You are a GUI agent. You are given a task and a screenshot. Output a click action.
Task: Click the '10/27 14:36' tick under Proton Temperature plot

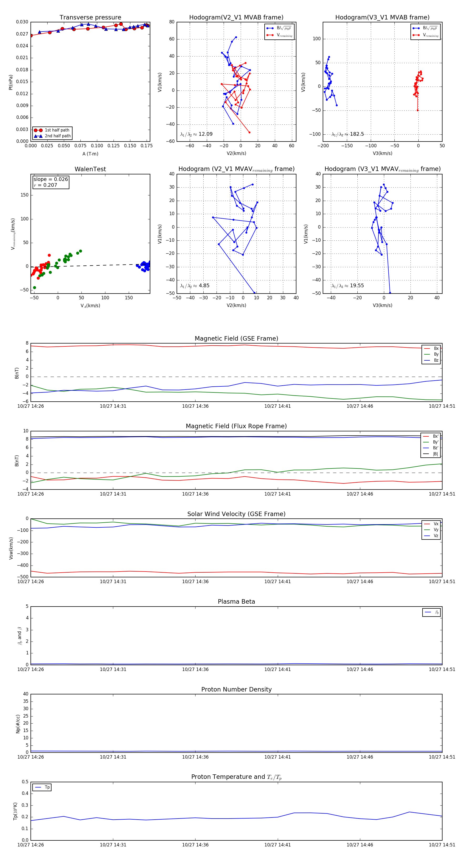pyautogui.click(x=195, y=845)
